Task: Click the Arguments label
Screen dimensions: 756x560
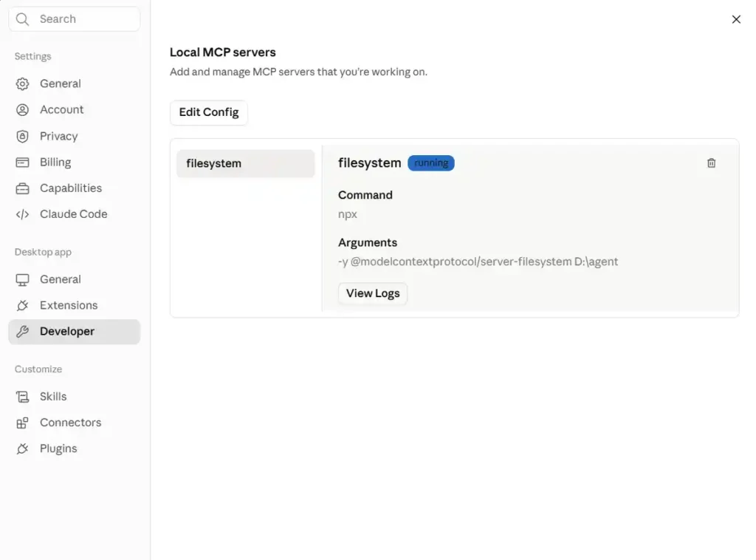Action: click(368, 242)
